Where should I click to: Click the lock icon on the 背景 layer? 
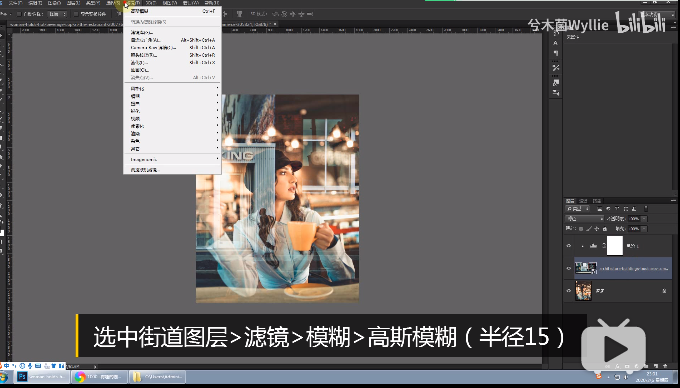[x=664, y=291]
